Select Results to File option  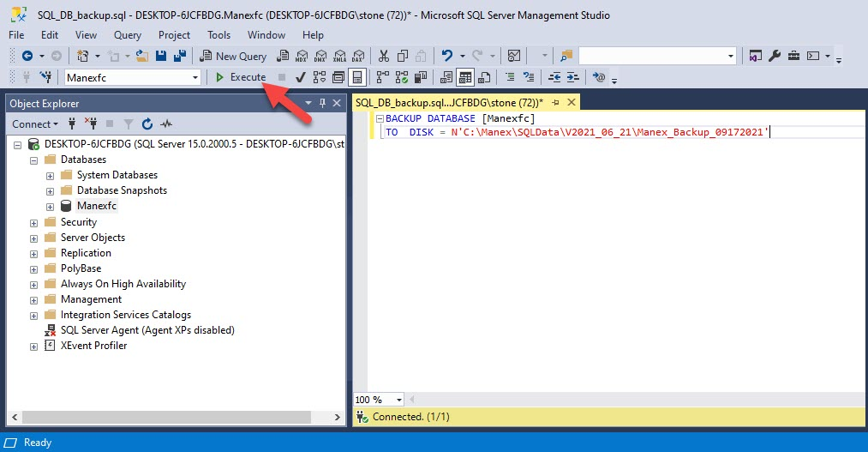pos(484,77)
